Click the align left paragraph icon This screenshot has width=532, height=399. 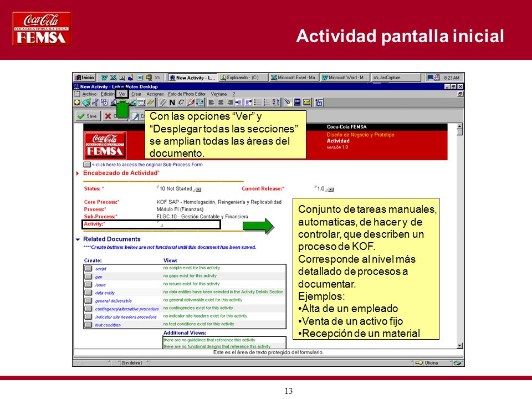point(211,103)
